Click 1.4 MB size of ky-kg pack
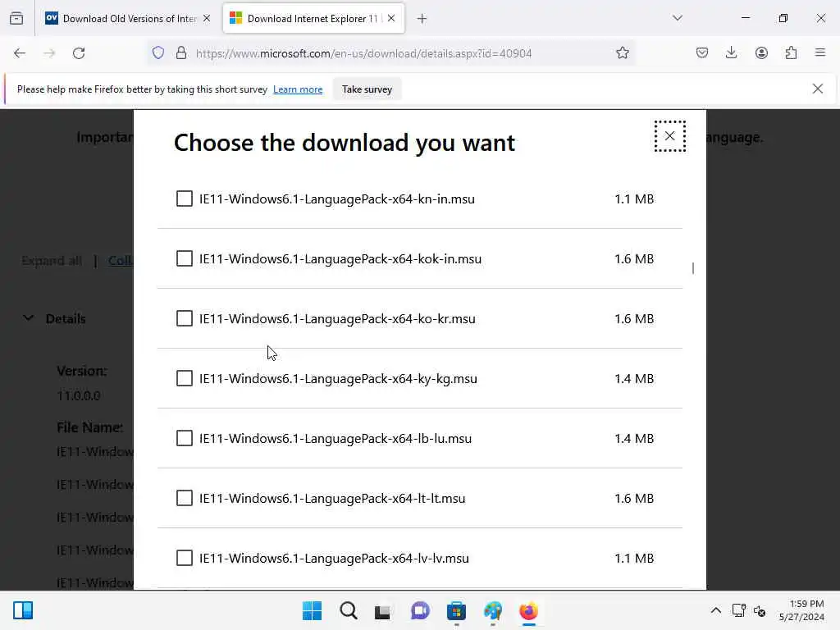The height and width of the screenshot is (630, 840). [634, 379]
